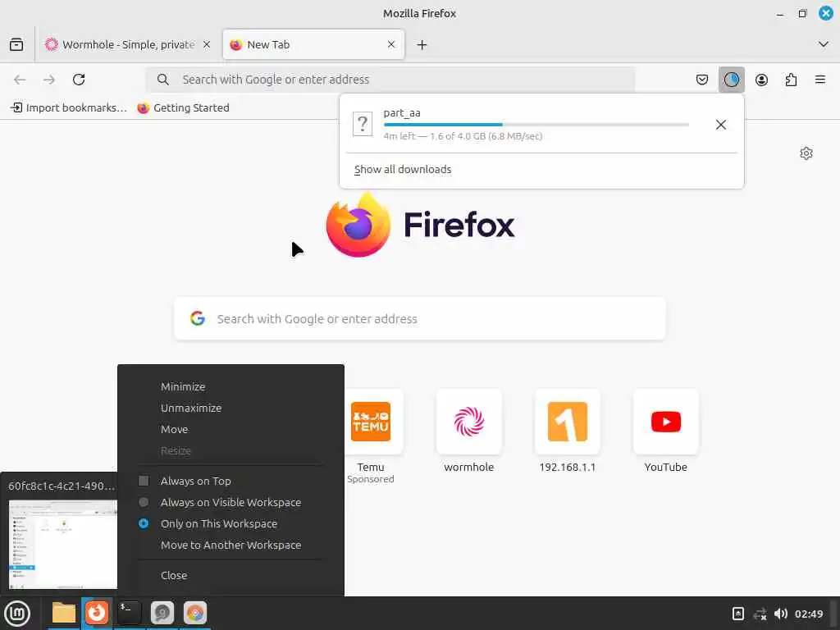Click the magnifier icon in address bar

pyautogui.click(x=163, y=80)
